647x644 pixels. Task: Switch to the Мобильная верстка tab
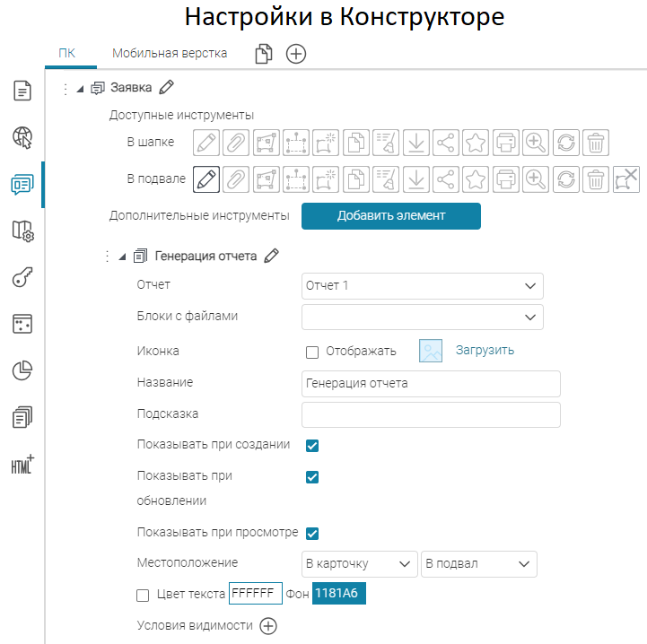pos(170,53)
